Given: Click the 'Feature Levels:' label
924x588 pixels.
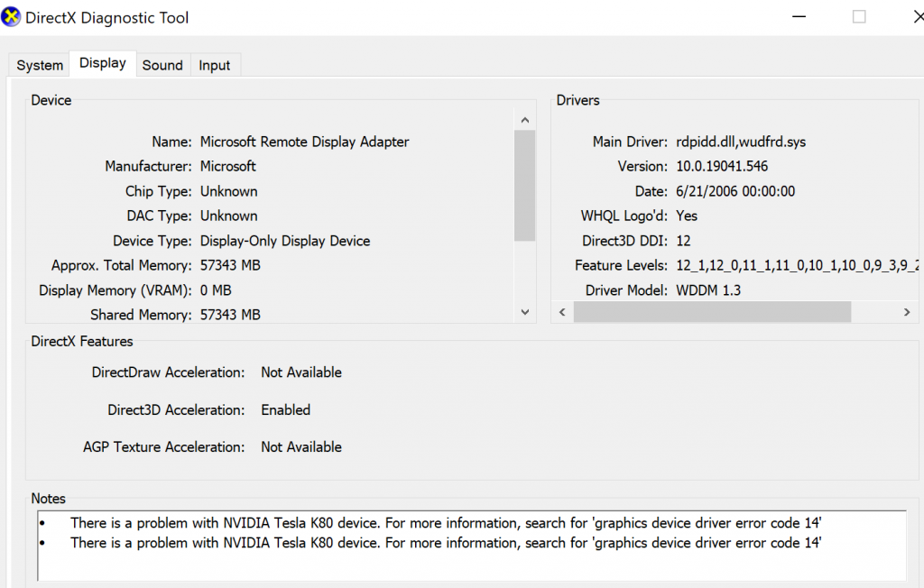Looking at the screenshot, I should 621,266.
